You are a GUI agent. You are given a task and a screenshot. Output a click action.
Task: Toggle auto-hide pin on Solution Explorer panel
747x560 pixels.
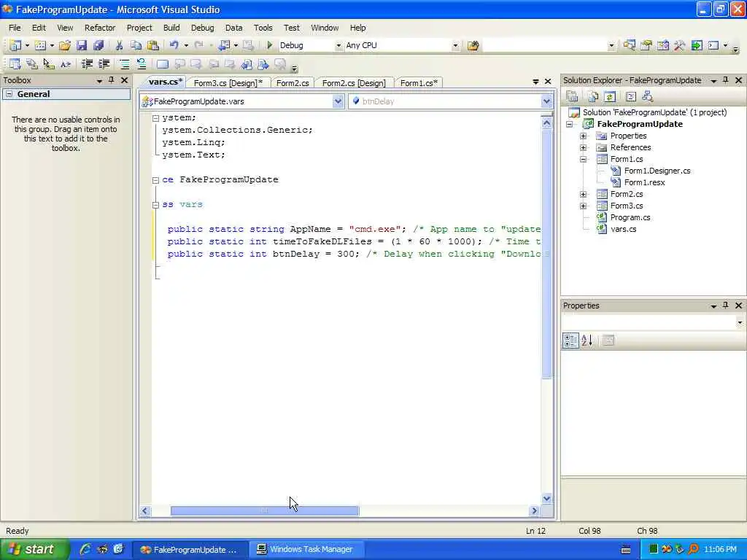726,80
